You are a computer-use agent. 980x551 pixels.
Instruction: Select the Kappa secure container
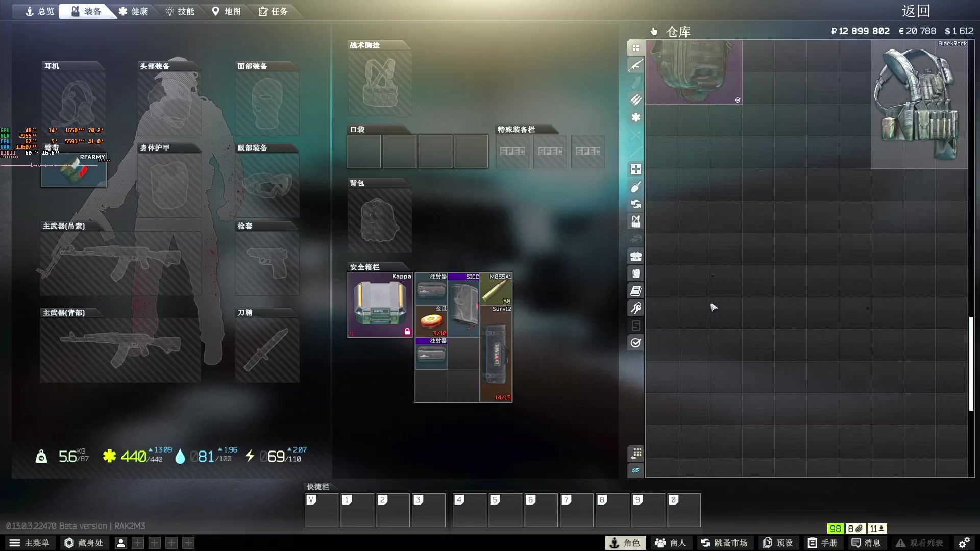pyautogui.click(x=380, y=305)
